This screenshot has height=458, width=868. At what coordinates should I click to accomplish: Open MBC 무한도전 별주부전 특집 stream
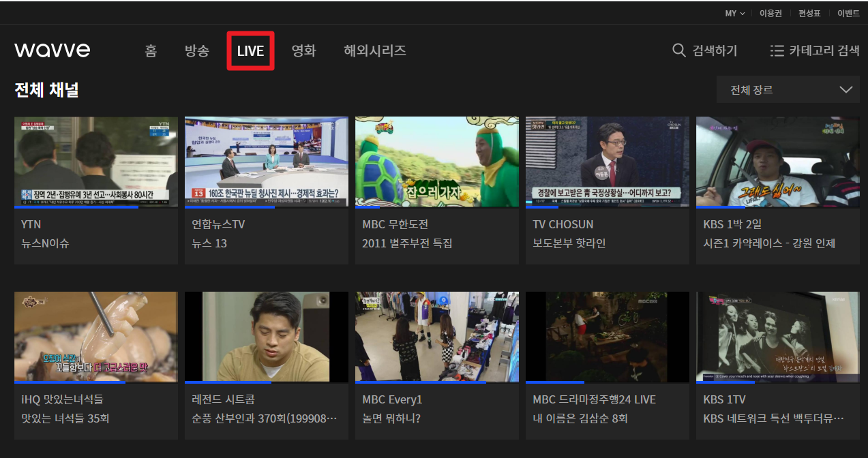tap(436, 162)
